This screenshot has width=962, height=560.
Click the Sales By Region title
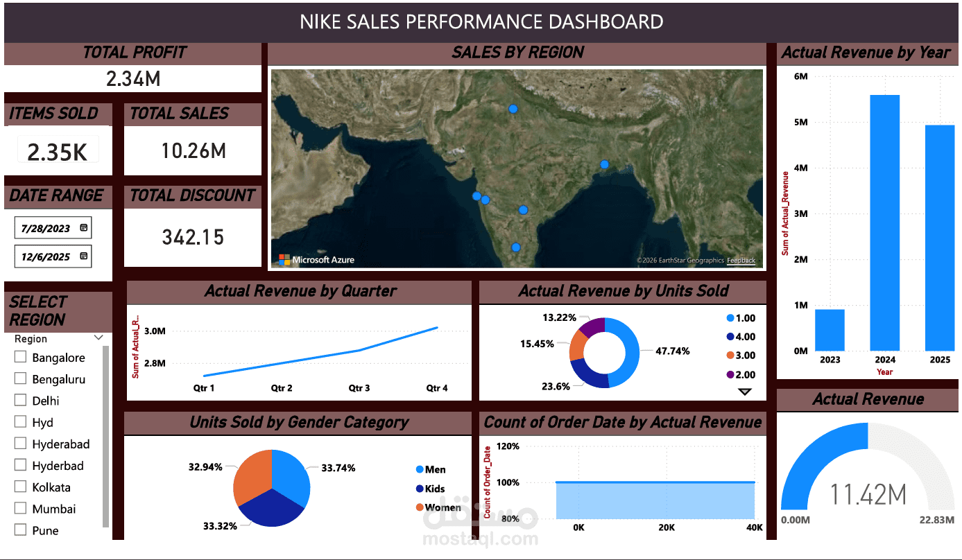click(x=517, y=53)
